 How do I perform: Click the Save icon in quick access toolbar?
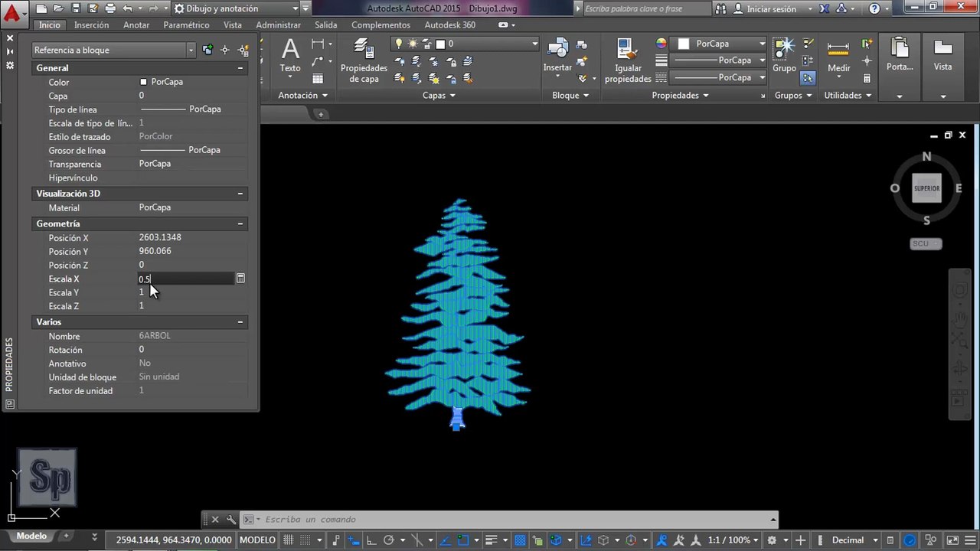(75, 8)
